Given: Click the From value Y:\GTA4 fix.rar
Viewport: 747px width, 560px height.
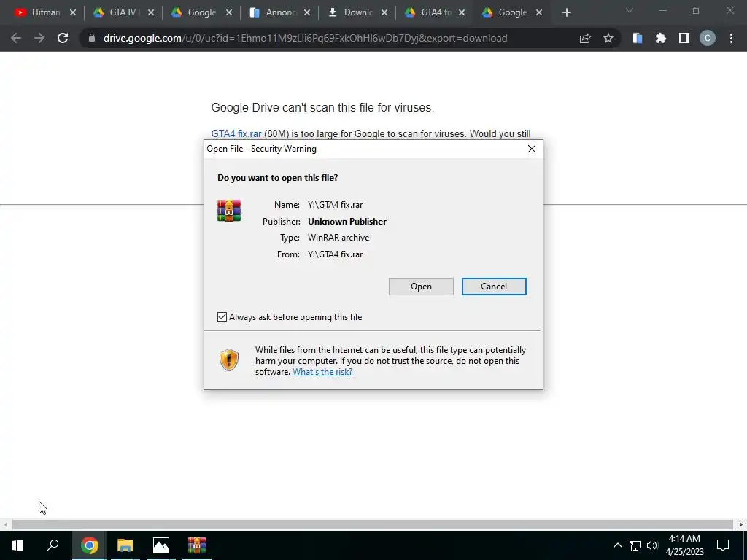Looking at the screenshot, I should tap(335, 254).
